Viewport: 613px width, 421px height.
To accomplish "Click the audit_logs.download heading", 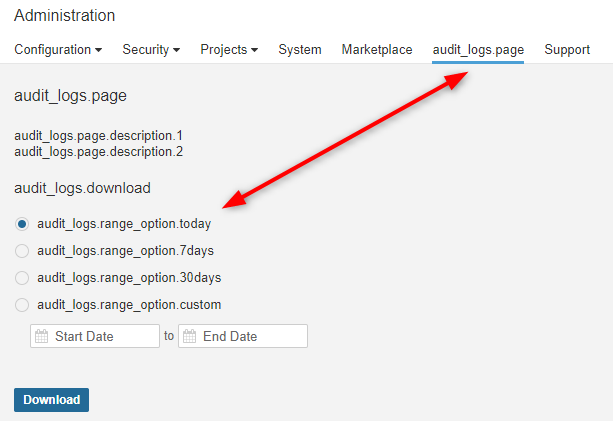I will pyautogui.click(x=82, y=188).
